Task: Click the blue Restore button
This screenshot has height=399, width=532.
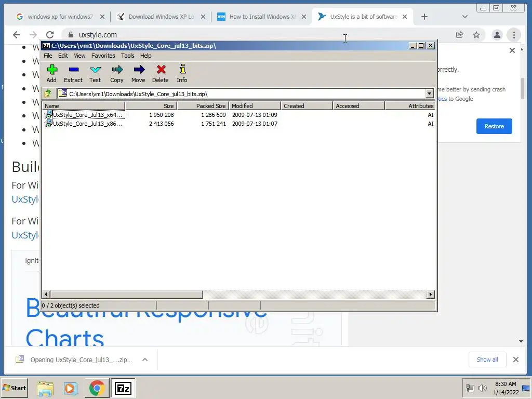Action: click(x=494, y=126)
